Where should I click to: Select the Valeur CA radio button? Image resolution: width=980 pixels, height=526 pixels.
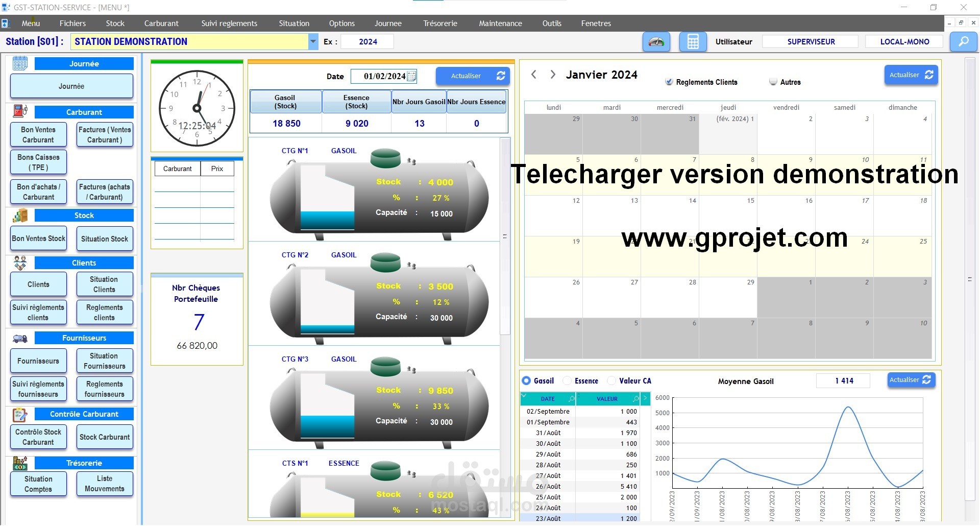tap(611, 381)
